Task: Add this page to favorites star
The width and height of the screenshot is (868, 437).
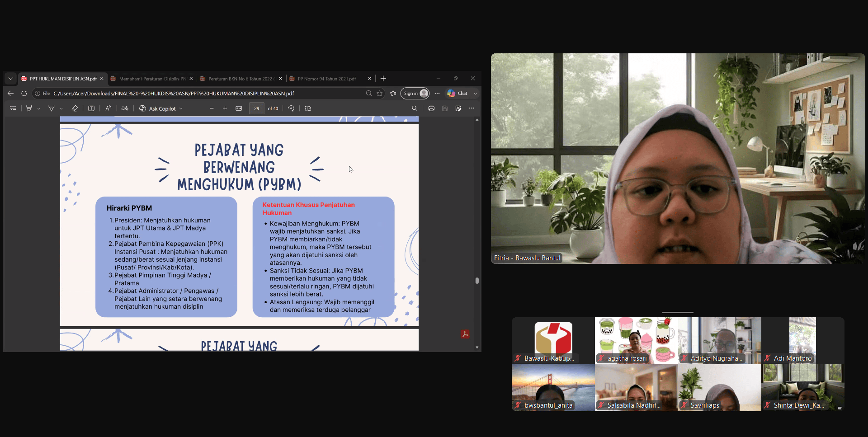Action: coord(380,94)
